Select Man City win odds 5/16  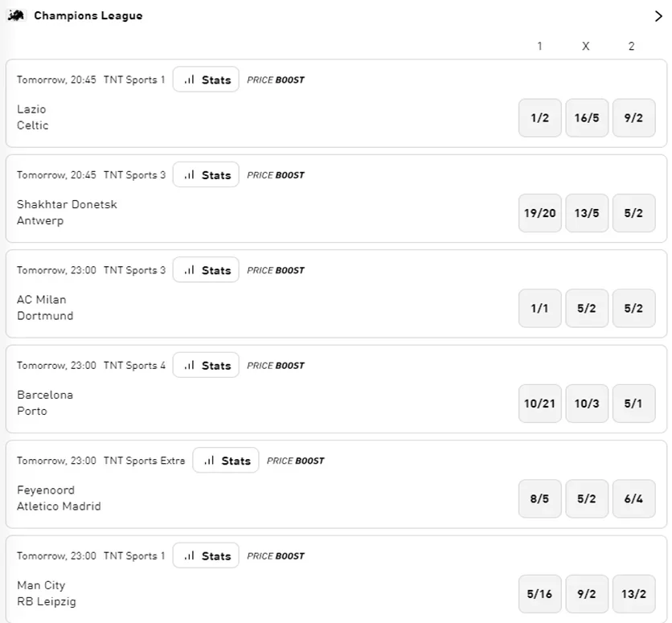pos(540,594)
